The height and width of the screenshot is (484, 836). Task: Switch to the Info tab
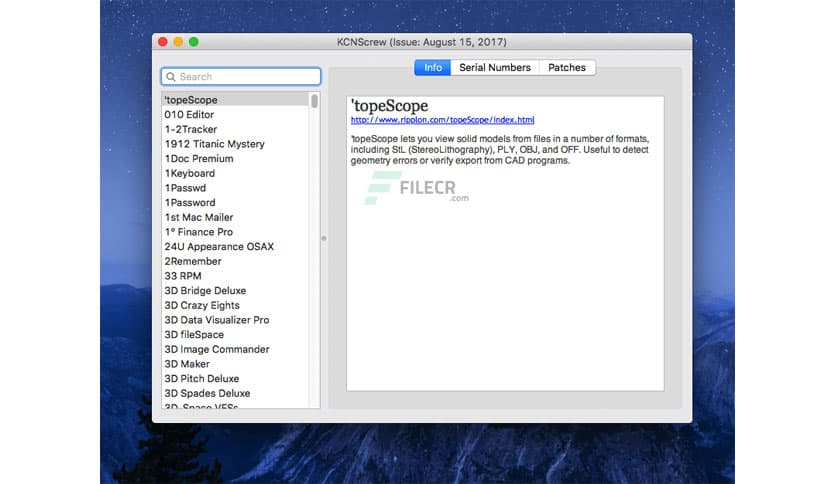(432, 68)
